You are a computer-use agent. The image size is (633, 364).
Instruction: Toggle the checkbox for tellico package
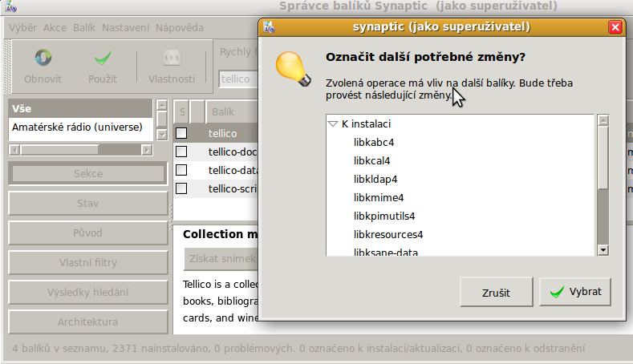181,133
